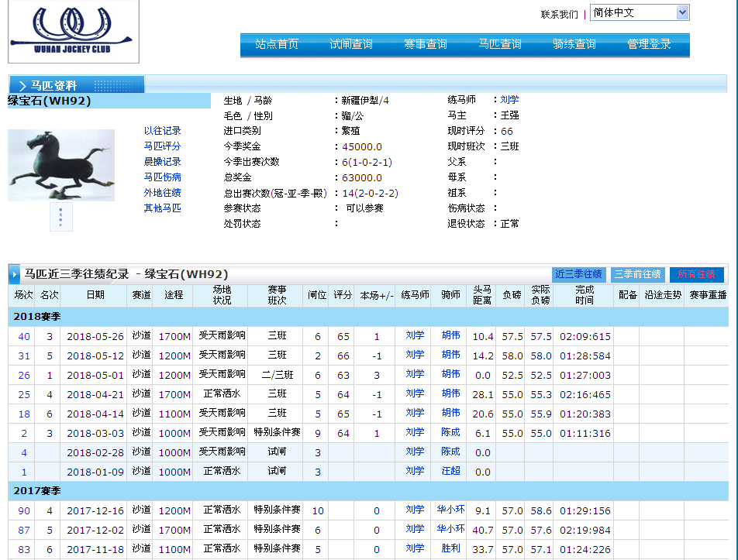Open 试闸查询 menu item

351,45
